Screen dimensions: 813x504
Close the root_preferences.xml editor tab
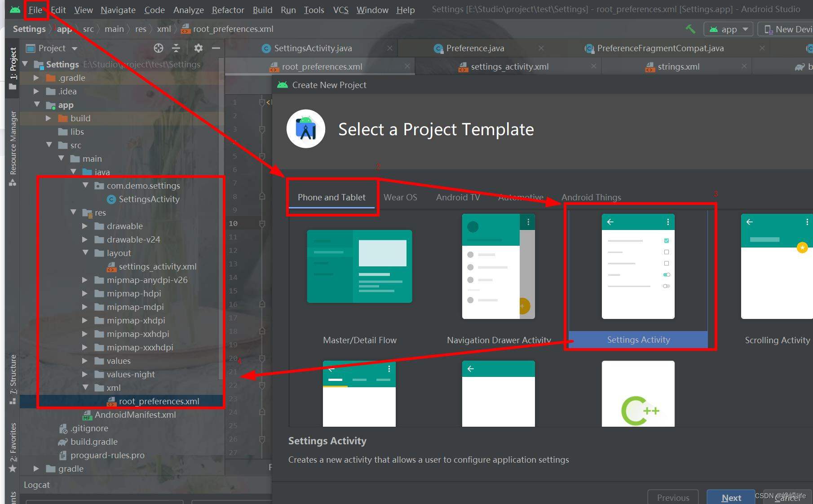[407, 66]
